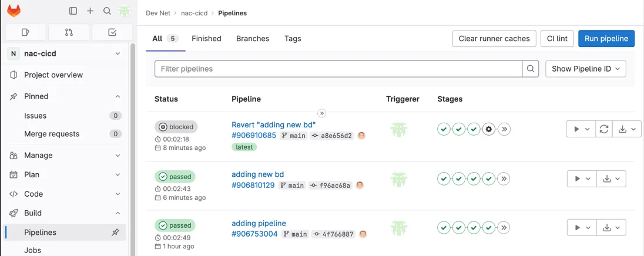Unpin Pipelines using the pin icon
Viewport: 644px width, 256px height.
pos(115,233)
